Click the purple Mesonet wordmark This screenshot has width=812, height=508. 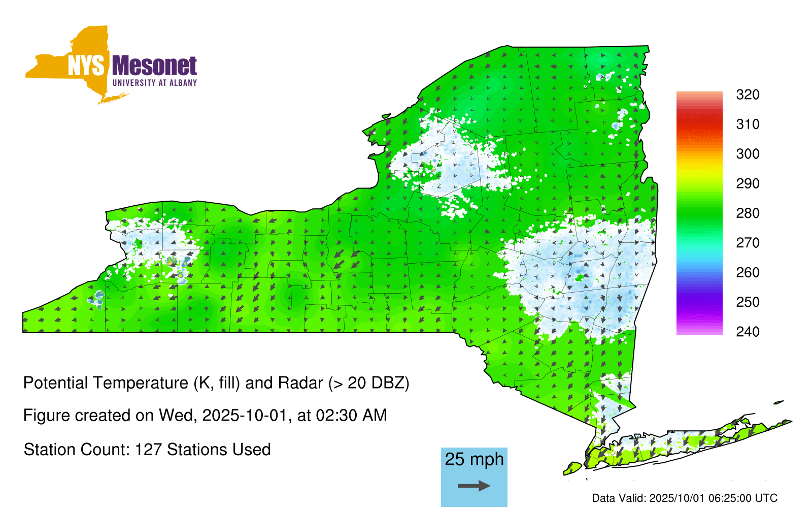pos(154,66)
